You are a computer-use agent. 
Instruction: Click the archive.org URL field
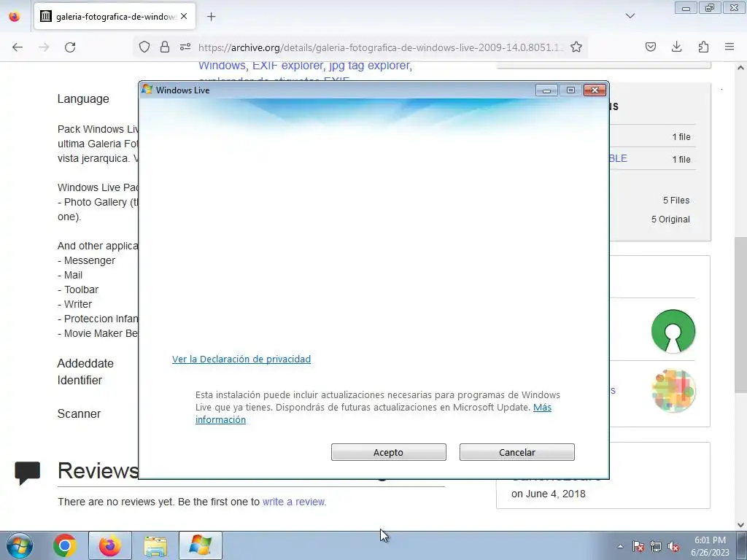(x=381, y=47)
